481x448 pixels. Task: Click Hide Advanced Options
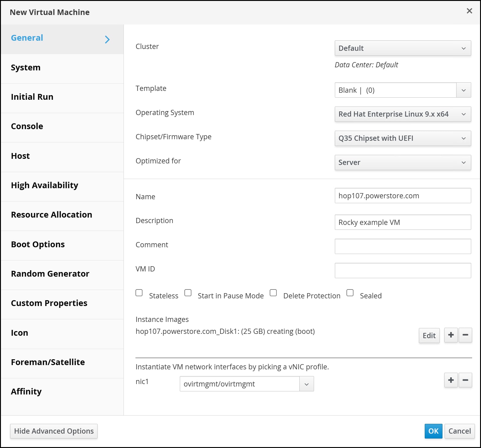point(54,431)
